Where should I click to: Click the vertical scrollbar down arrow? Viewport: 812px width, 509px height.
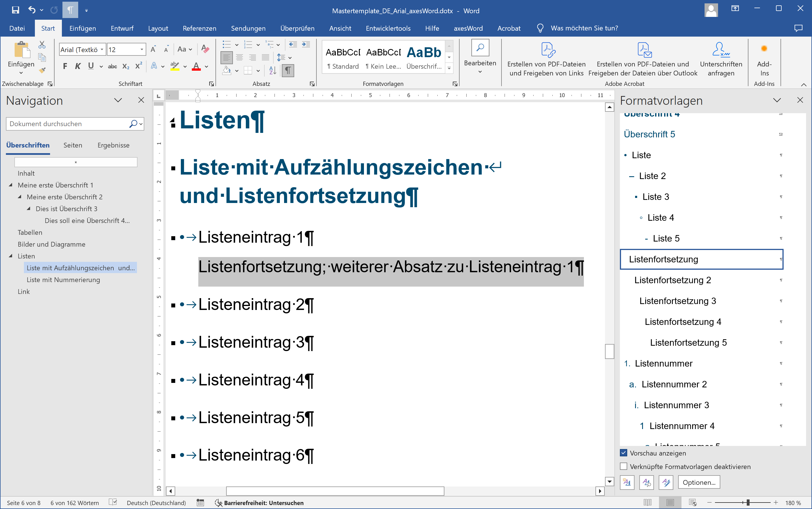[609, 481]
